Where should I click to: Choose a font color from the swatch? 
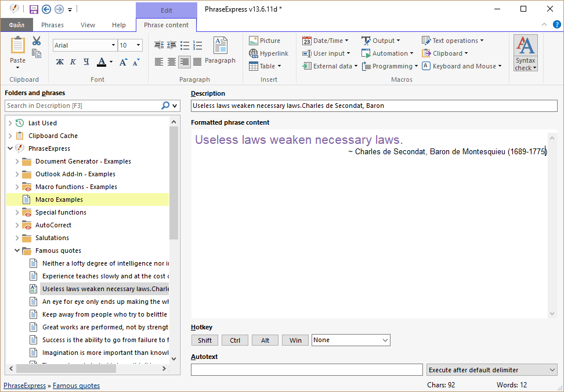(102, 61)
